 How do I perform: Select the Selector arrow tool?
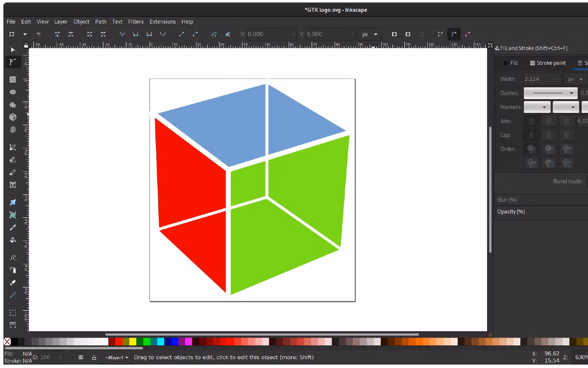(x=13, y=49)
